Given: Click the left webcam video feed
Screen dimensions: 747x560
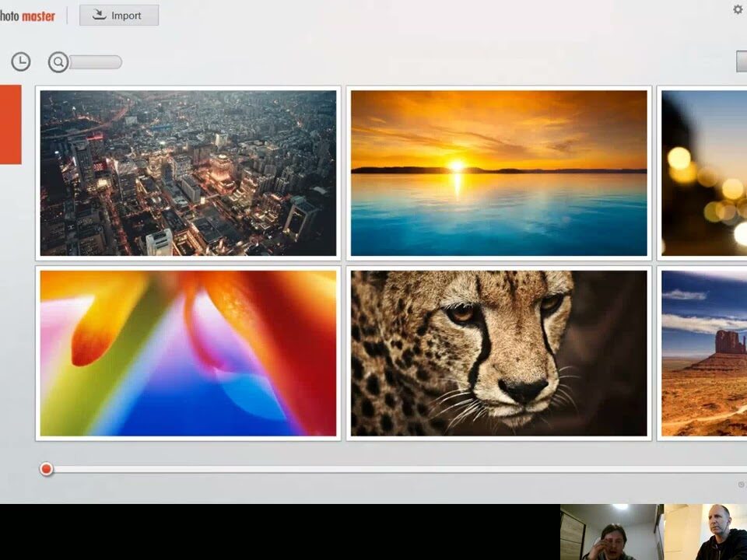Looking at the screenshot, I should [x=611, y=532].
